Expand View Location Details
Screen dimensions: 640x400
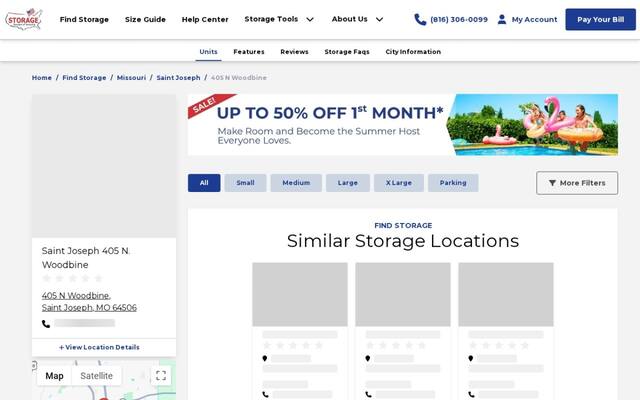pyautogui.click(x=99, y=347)
